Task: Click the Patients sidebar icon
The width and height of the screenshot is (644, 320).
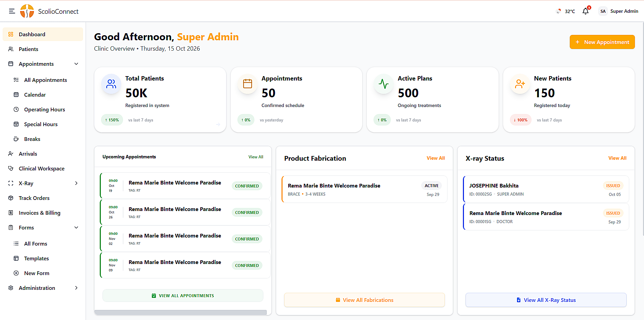Action: [11, 49]
